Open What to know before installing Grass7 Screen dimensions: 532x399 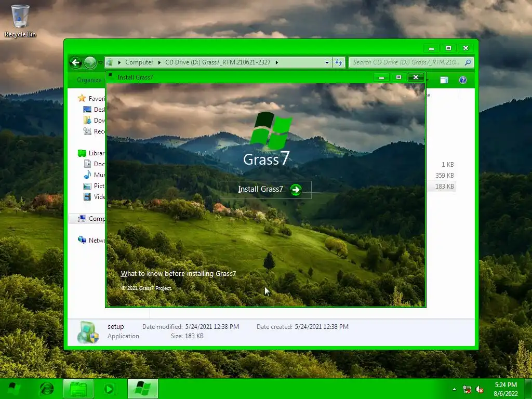[x=179, y=273]
